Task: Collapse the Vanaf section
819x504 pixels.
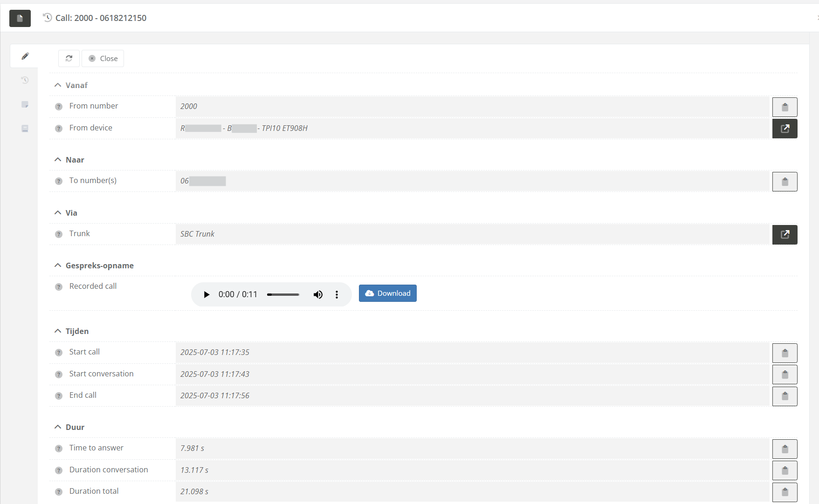Action: [58, 85]
